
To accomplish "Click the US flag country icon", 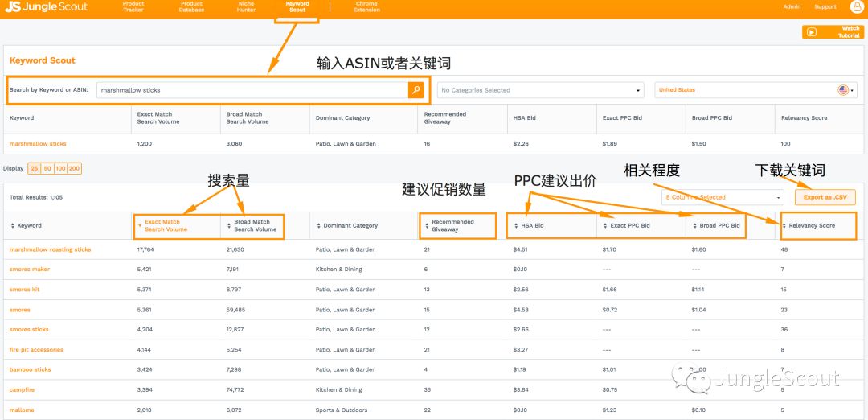I will pos(843,90).
